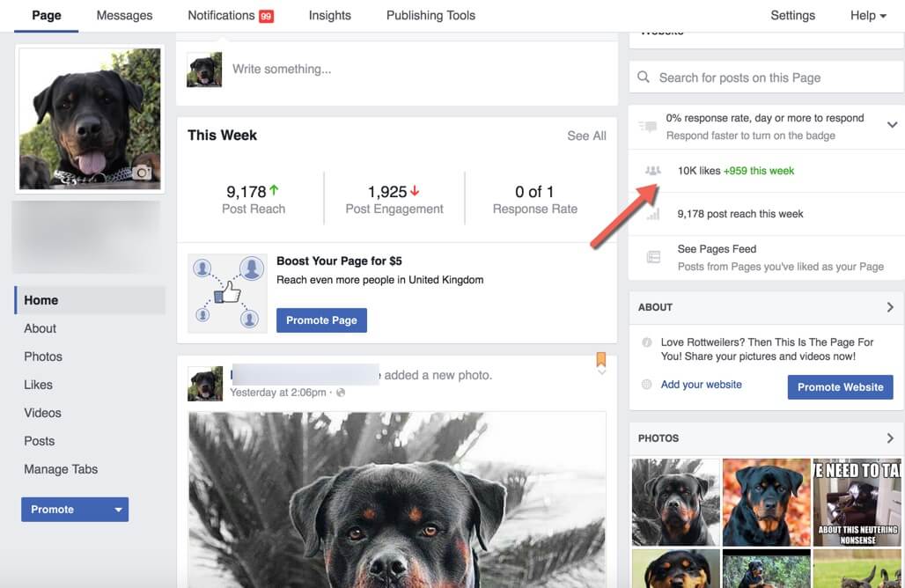Click the thumbs-up Boost Your Page graphic
This screenshot has width=905, height=588.
pyautogui.click(x=227, y=293)
